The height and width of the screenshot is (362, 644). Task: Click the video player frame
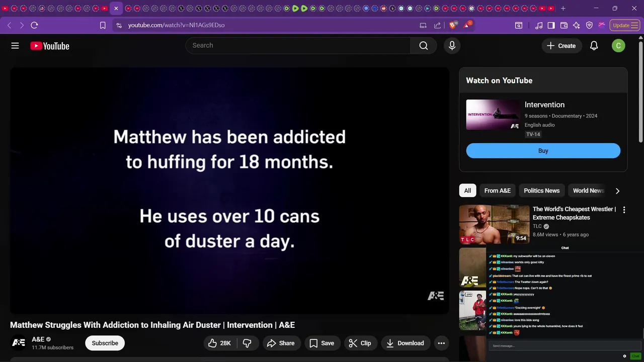click(x=229, y=191)
